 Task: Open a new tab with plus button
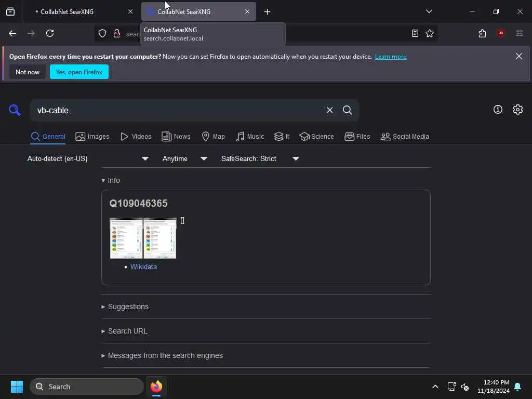click(x=268, y=12)
